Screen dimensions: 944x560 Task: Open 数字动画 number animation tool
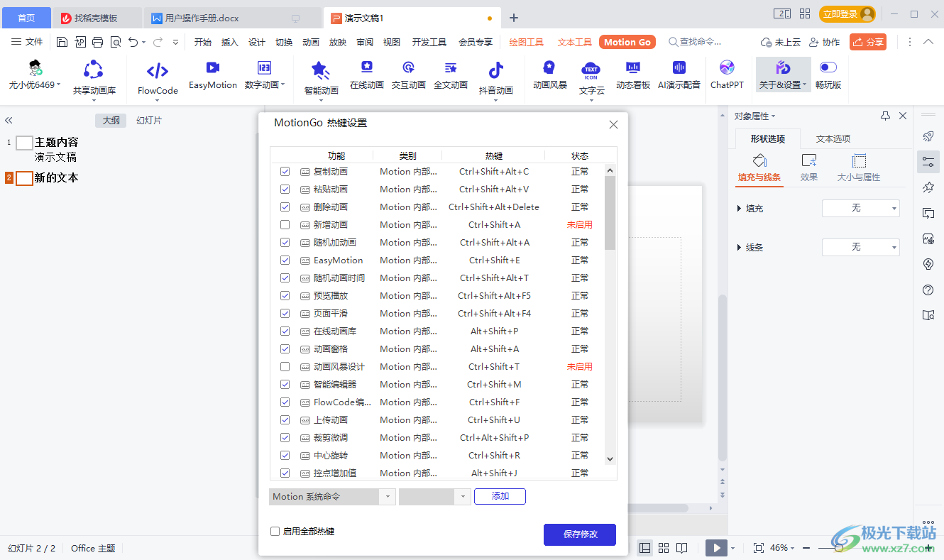coord(264,75)
